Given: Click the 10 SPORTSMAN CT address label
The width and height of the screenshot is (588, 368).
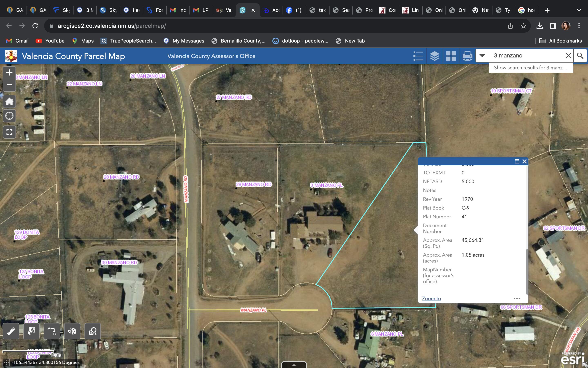Looking at the screenshot, I should coord(511,91).
